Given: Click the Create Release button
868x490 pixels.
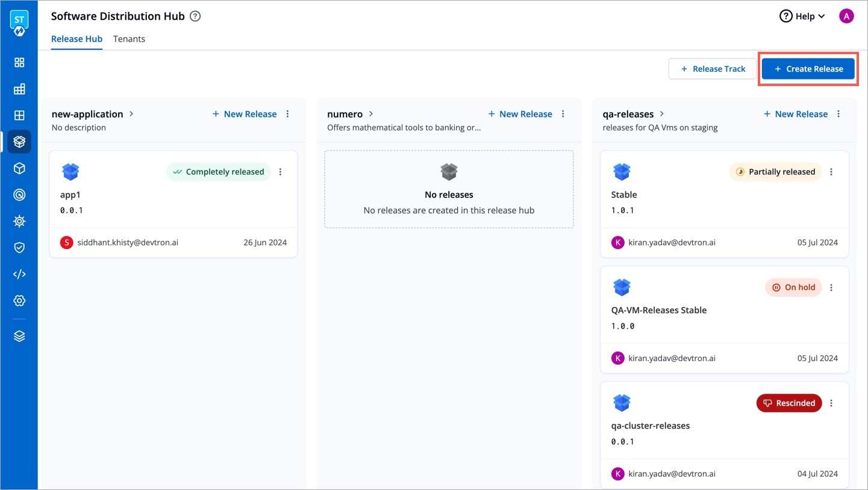Looking at the screenshot, I should coord(808,69).
